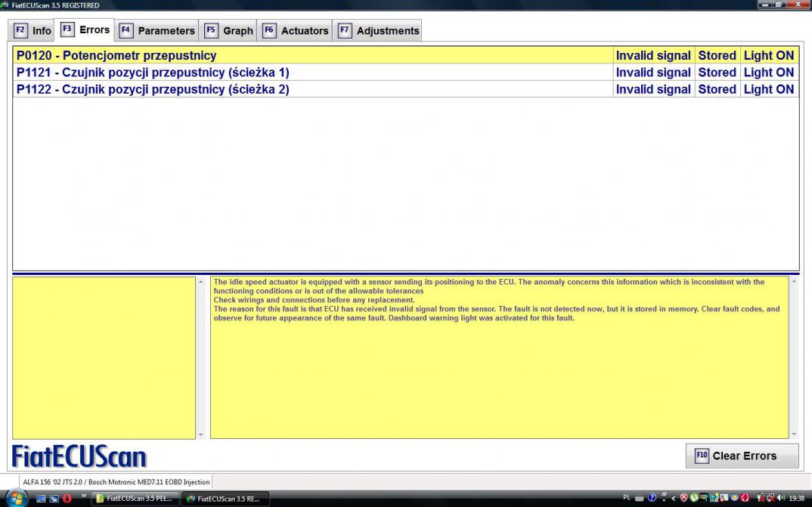Click Stored cell in P1121 row
The width and height of the screenshot is (812, 507).
pyautogui.click(x=717, y=73)
